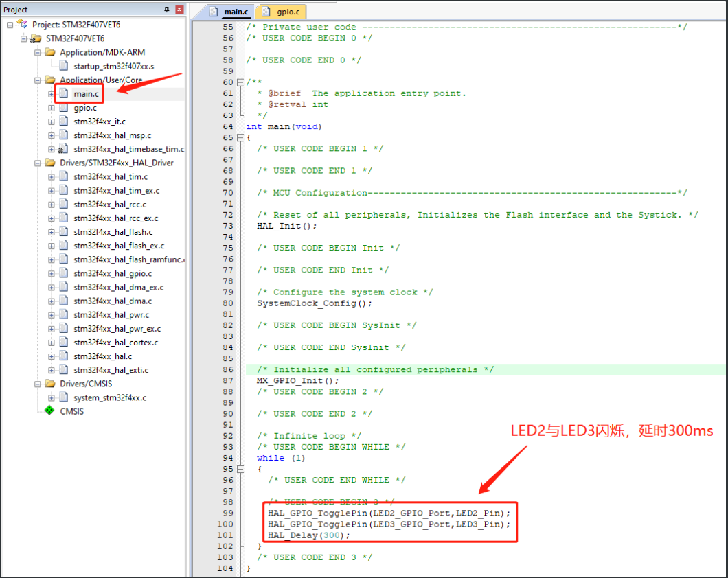
Task: Toggle auto-hide pin on the Project panel
Action: point(166,8)
